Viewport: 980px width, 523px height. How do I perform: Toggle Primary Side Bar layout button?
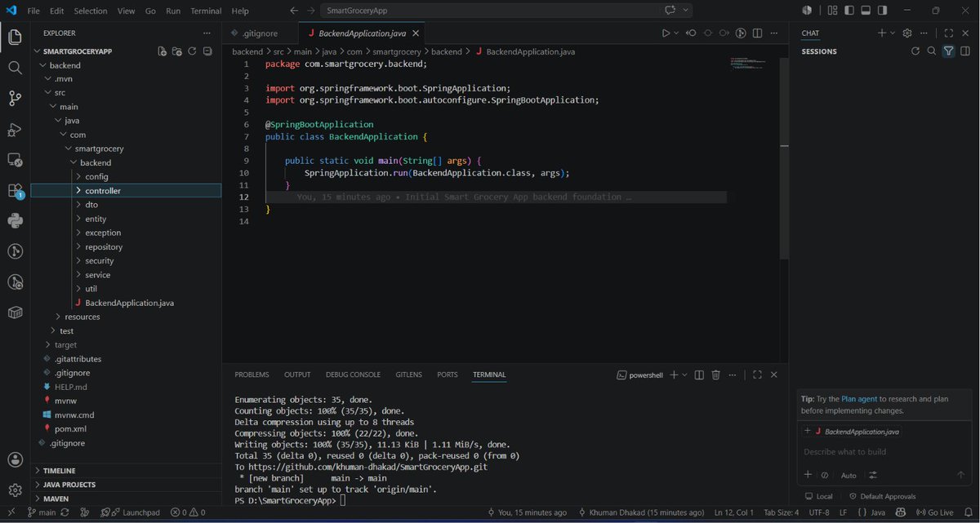848,11
